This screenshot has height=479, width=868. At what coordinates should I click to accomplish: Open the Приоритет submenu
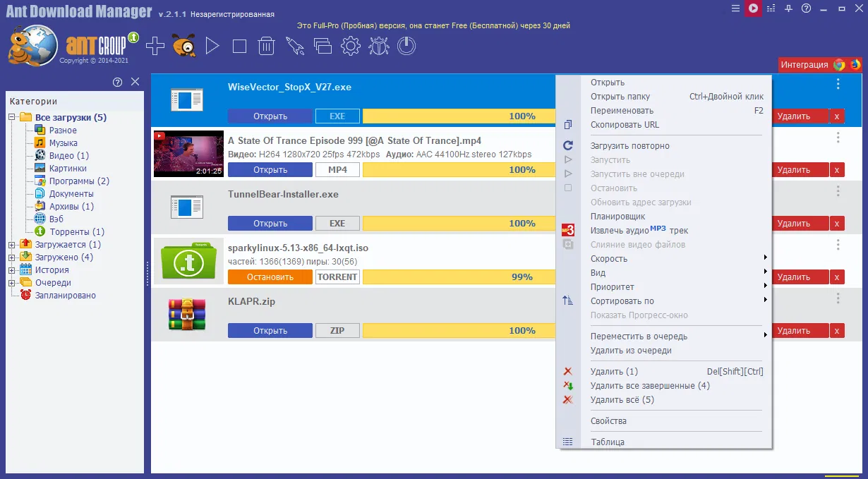pyautogui.click(x=664, y=287)
